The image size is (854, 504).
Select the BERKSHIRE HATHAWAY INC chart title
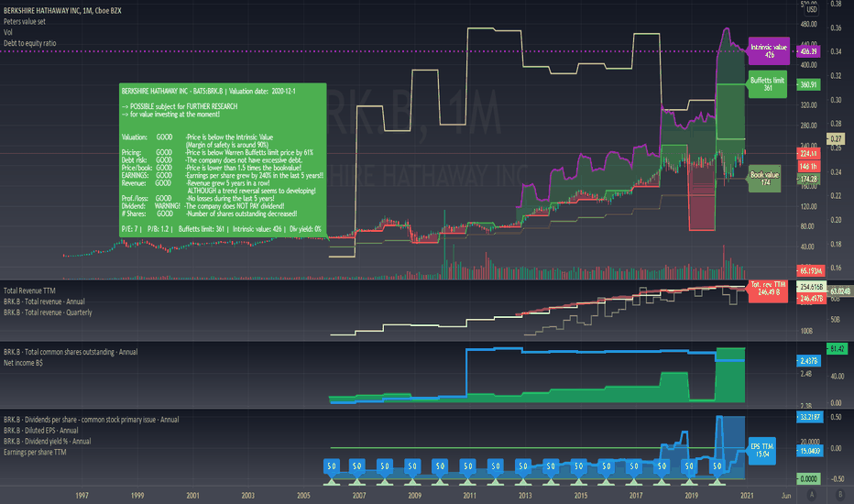coord(62,10)
